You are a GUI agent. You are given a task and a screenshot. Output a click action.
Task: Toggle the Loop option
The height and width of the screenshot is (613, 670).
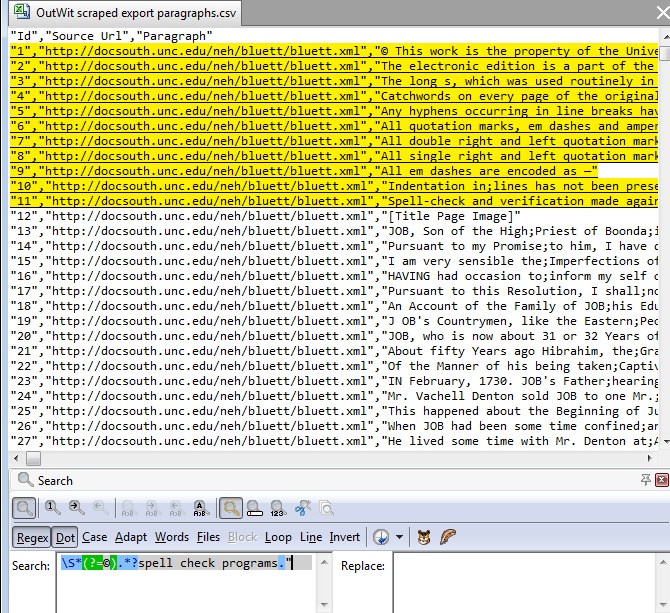pyautogui.click(x=278, y=537)
